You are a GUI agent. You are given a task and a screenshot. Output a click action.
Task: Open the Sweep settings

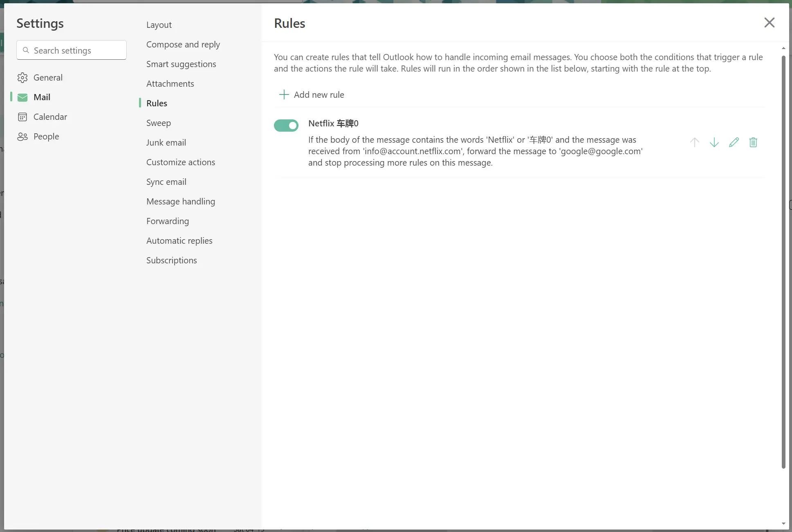159,123
